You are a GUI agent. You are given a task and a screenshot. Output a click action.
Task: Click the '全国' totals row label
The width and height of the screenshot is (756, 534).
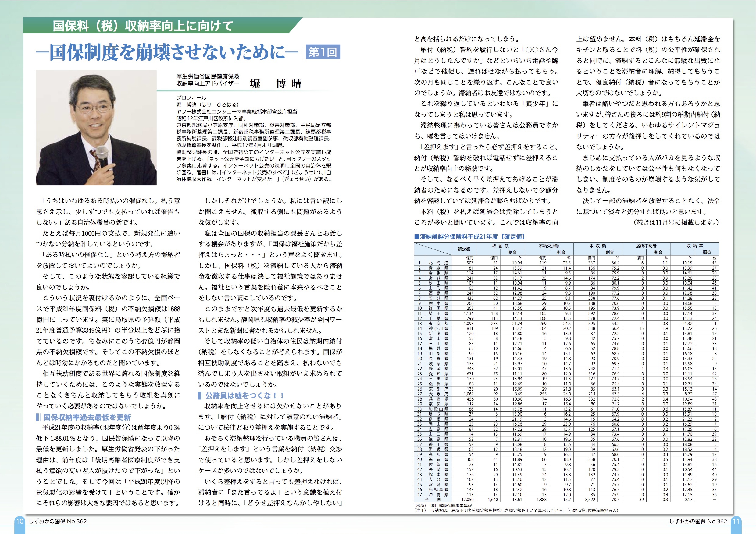click(433, 500)
